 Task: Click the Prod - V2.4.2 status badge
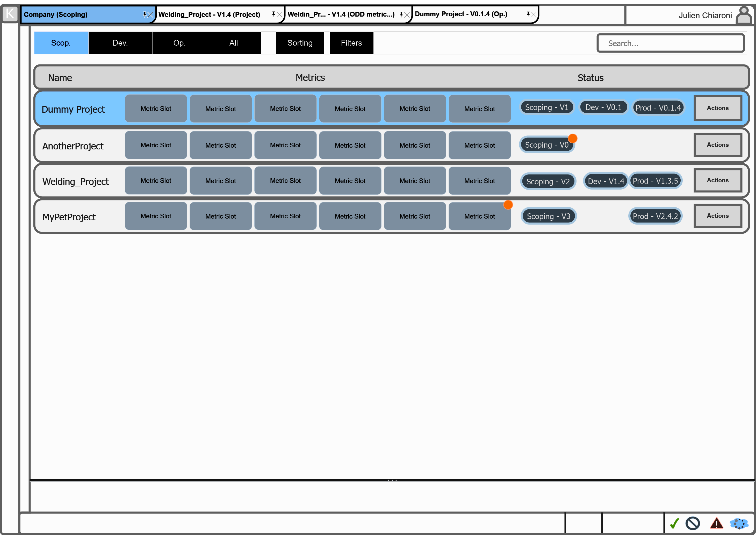click(655, 216)
